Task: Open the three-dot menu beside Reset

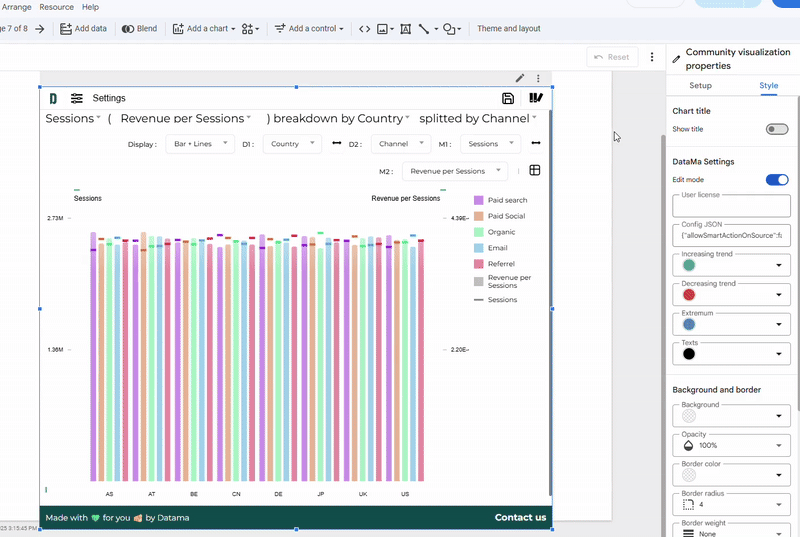Action: tap(652, 57)
